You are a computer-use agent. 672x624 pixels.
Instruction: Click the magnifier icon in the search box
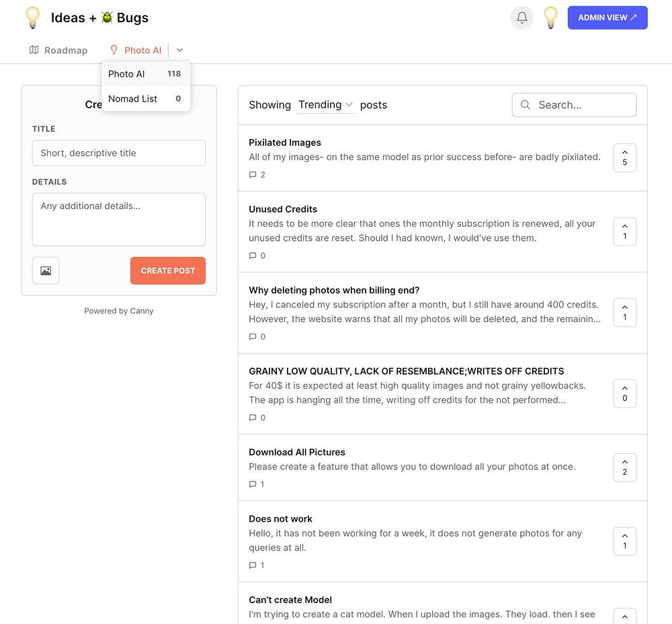pyautogui.click(x=526, y=105)
